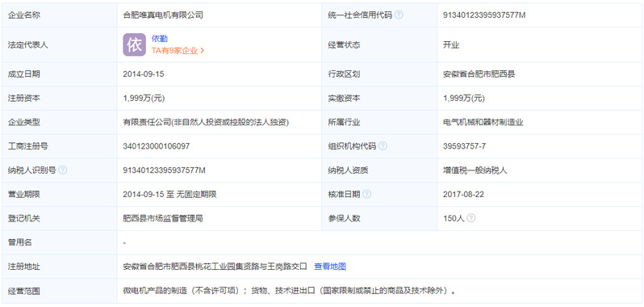Click help icon beside 纳税人识别号
This screenshot has height=307, width=644.
(62, 170)
